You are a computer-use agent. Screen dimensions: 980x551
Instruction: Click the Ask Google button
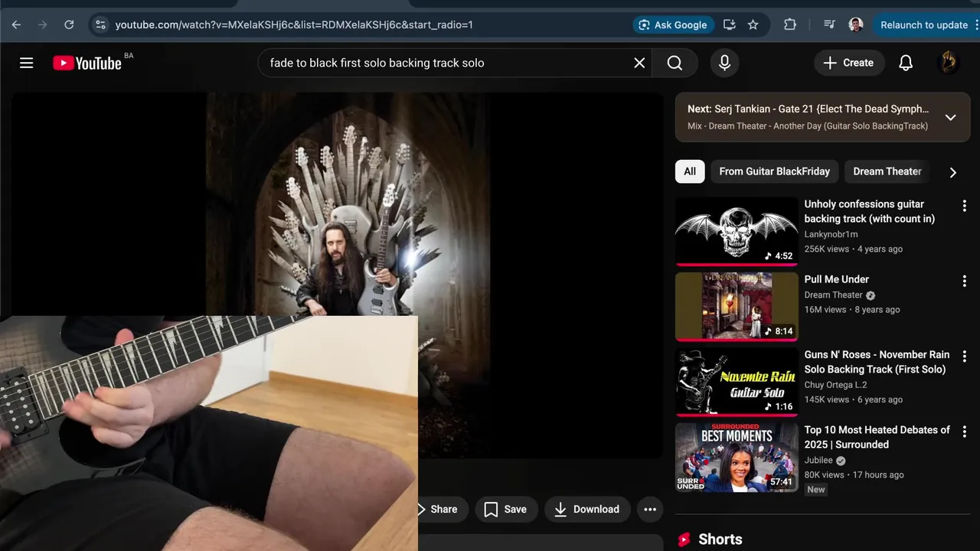pos(673,24)
